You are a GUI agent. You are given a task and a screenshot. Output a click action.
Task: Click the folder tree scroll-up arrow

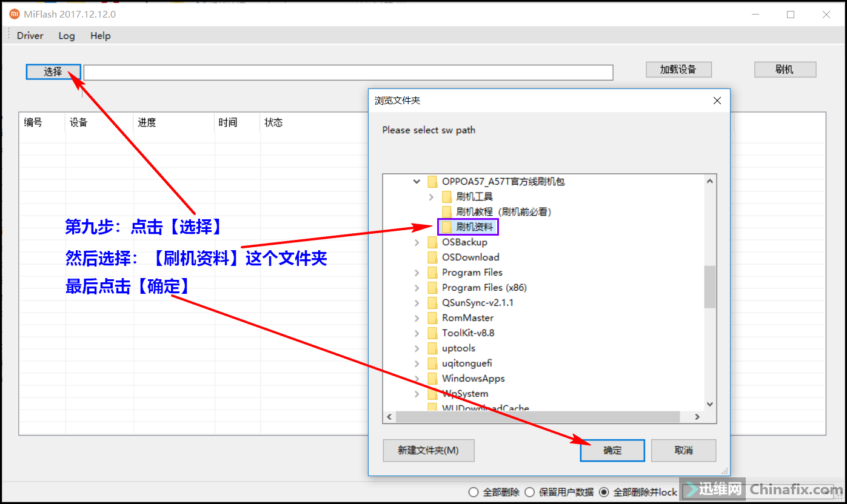pos(710,181)
